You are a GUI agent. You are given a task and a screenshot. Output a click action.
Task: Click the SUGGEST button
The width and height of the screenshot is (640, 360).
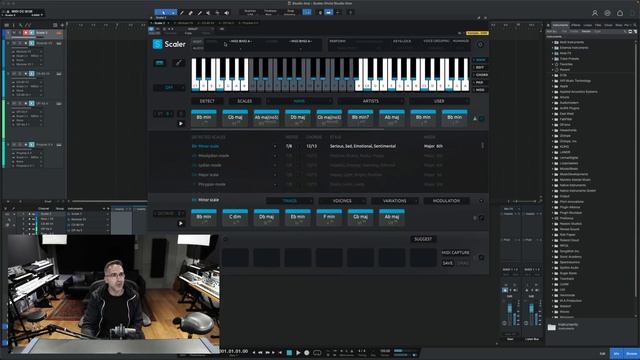(x=423, y=239)
